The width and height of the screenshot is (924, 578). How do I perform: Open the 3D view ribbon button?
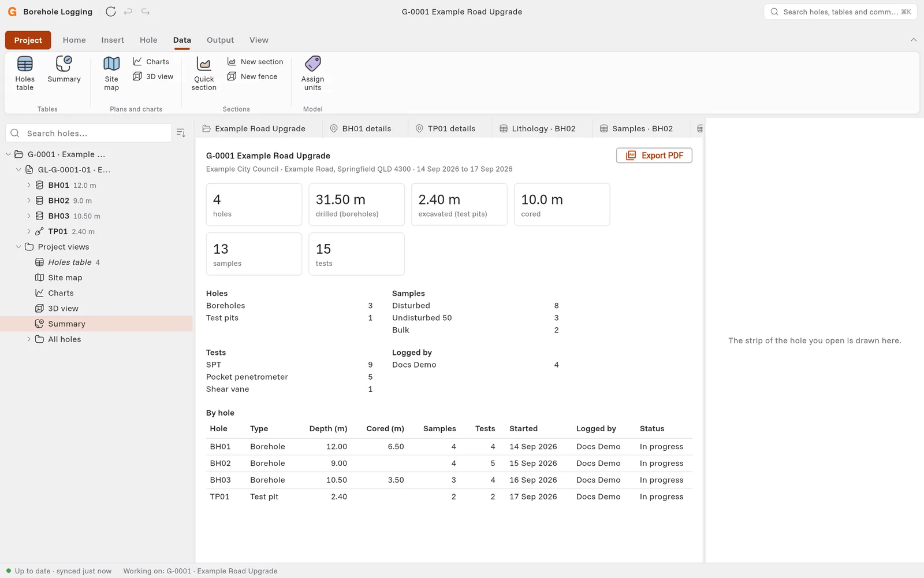click(153, 76)
